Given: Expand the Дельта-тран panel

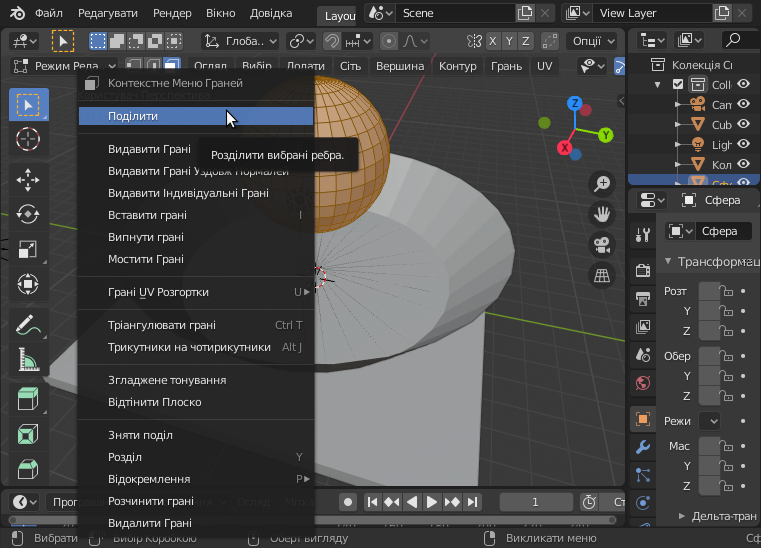Looking at the screenshot, I should tap(681, 516).
